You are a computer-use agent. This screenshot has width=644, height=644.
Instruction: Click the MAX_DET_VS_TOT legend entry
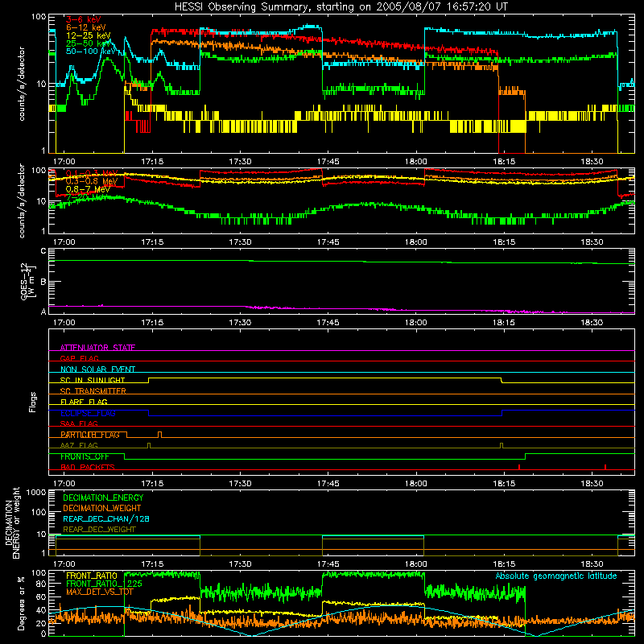(100, 592)
